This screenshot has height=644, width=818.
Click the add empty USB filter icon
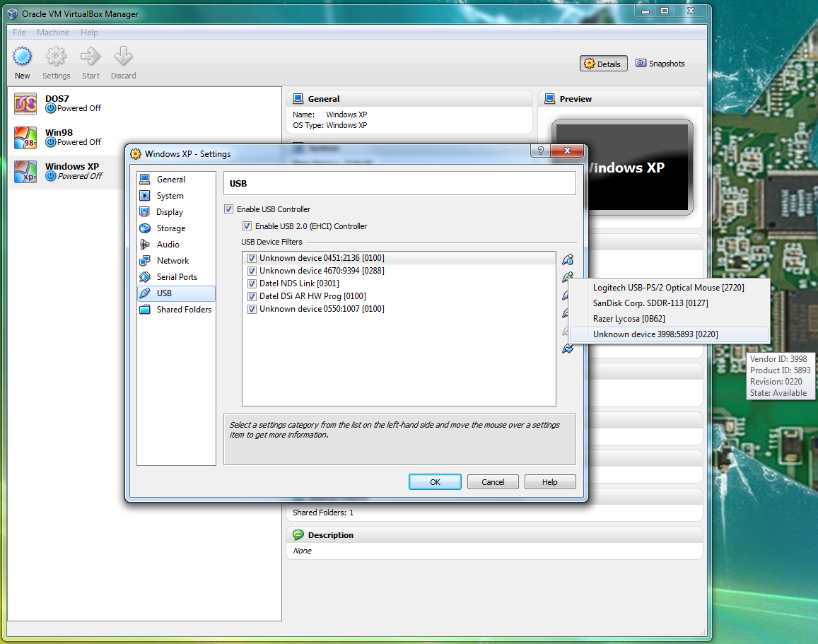pyautogui.click(x=568, y=259)
